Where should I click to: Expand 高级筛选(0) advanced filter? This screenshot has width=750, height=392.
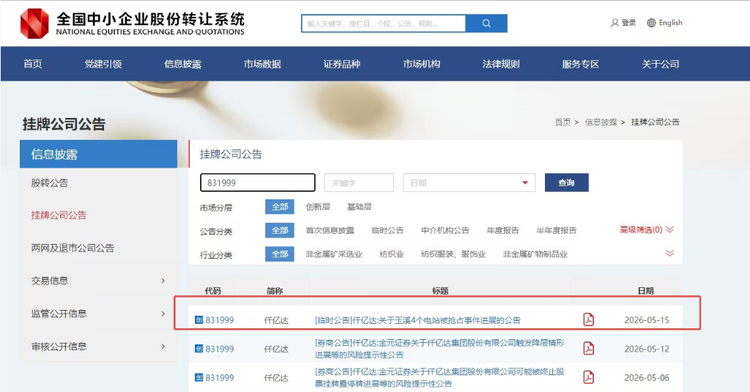click(x=647, y=230)
